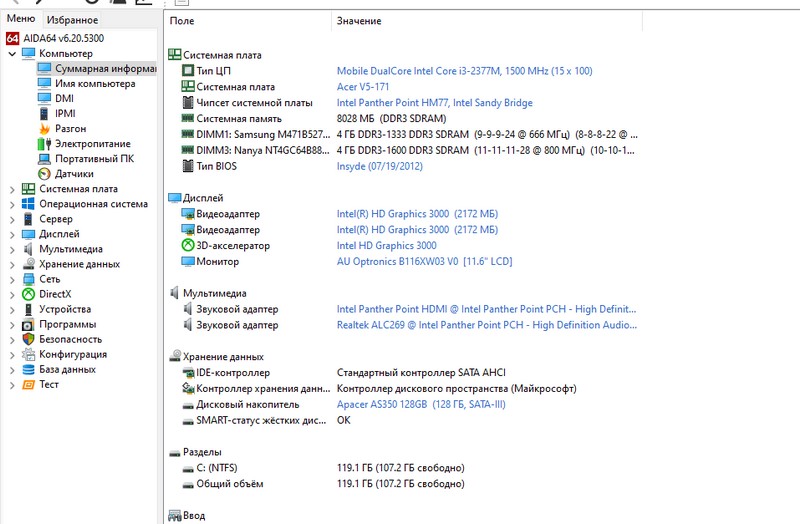The image size is (800, 524).
Task: Click the Датчики sensor icon in tree
Action: (x=44, y=174)
